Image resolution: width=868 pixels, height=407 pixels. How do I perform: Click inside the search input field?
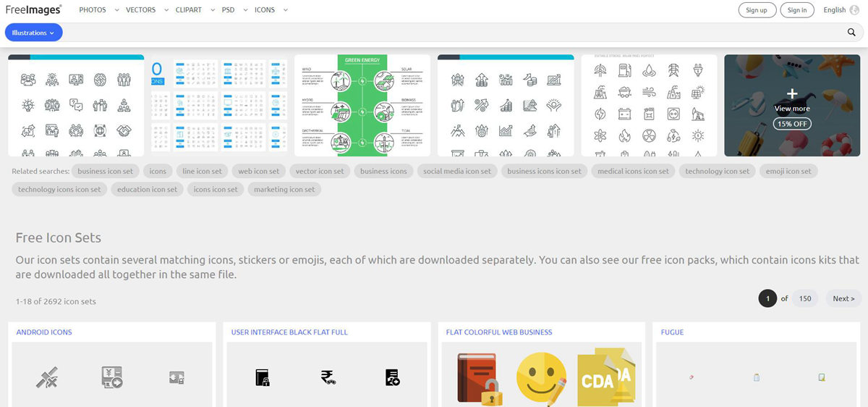454,33
